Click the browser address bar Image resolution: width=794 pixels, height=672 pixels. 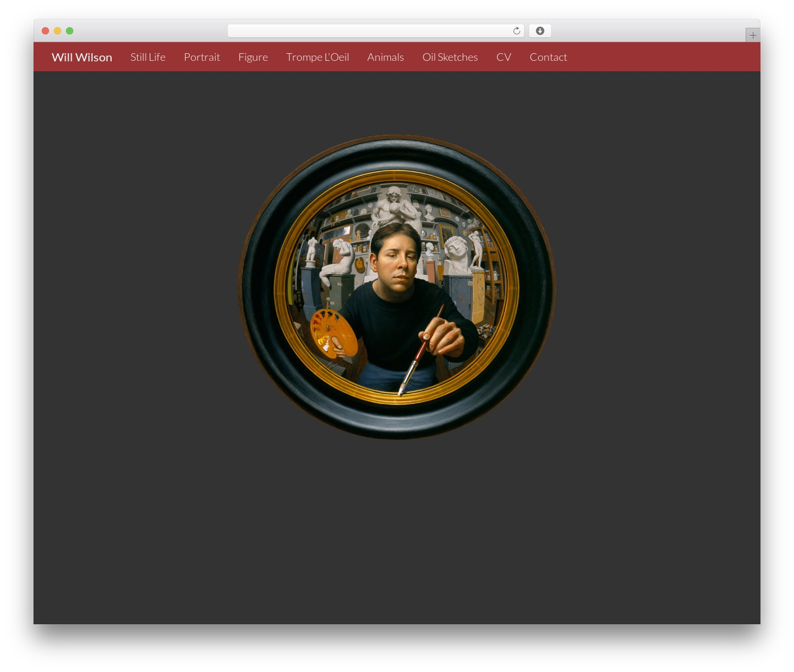click(375, 31)
